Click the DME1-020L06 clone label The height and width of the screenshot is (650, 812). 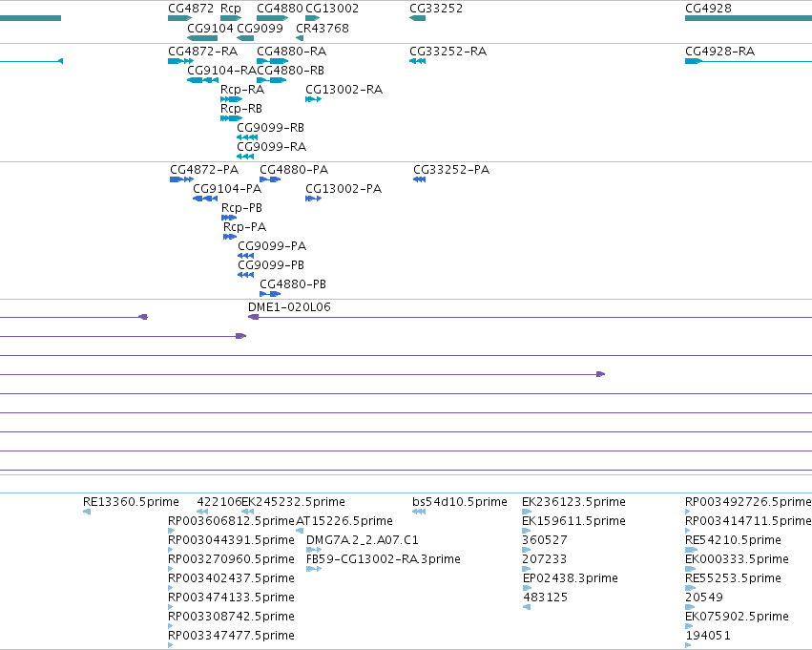(x=289, y=306)
